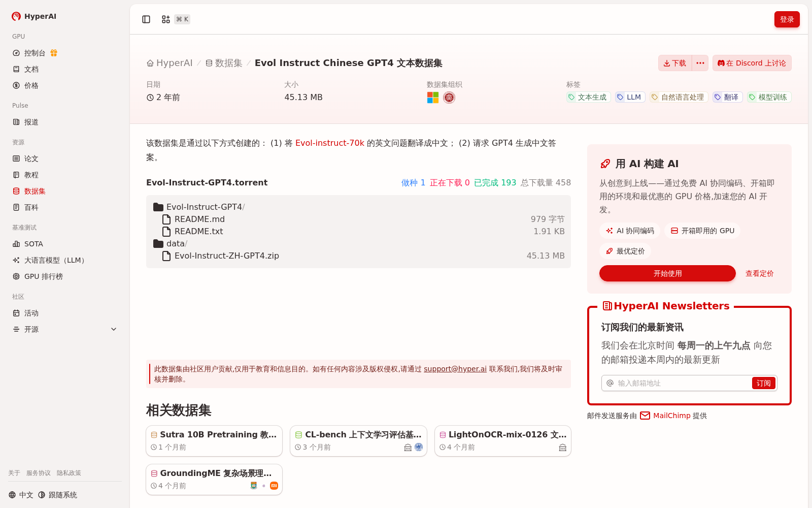Click Evol-Instruct-ZH-GPT4.zip file

point(358,256)
